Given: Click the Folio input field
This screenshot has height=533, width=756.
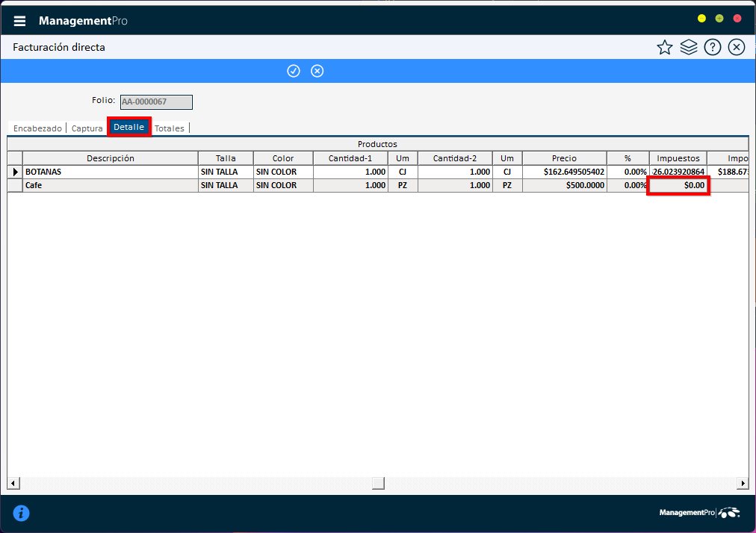Looking at the screenshot, I should click(x=155, y=102).
